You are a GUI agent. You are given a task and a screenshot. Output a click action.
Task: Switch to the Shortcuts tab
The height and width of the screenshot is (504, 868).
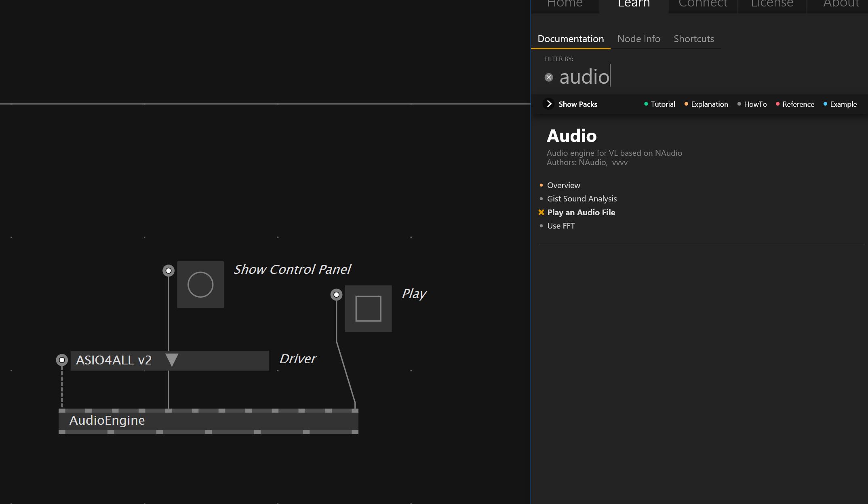tap(693, 39)
